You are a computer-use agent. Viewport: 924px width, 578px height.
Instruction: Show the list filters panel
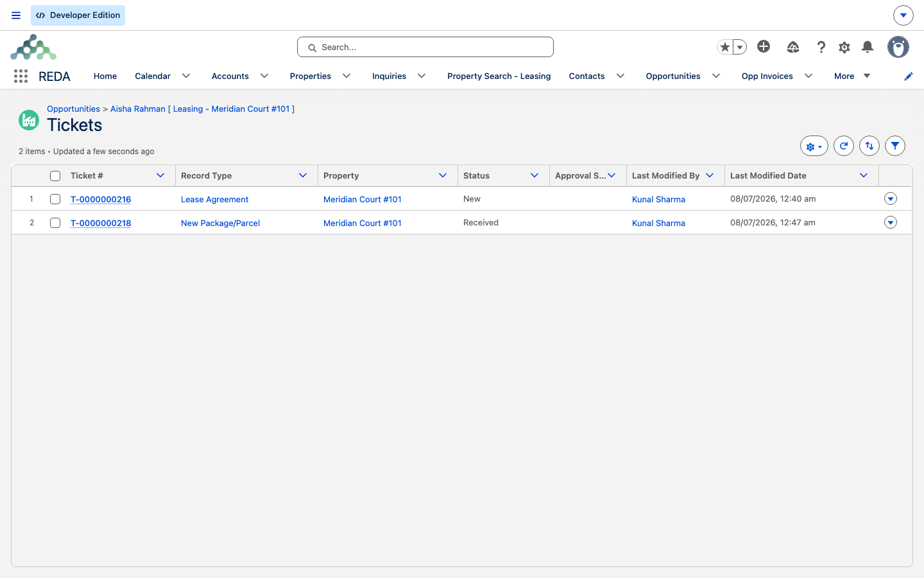click(x=895, y=146)
